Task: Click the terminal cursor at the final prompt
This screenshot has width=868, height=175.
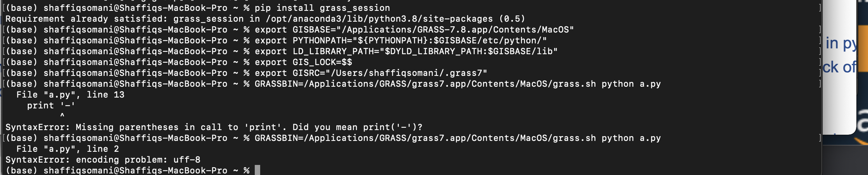Action: 257,170
